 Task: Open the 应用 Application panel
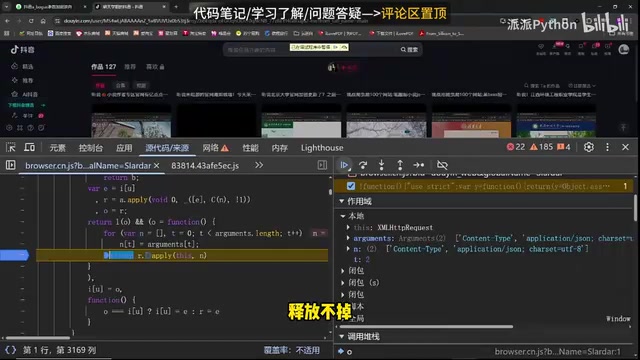click(124, 148)
